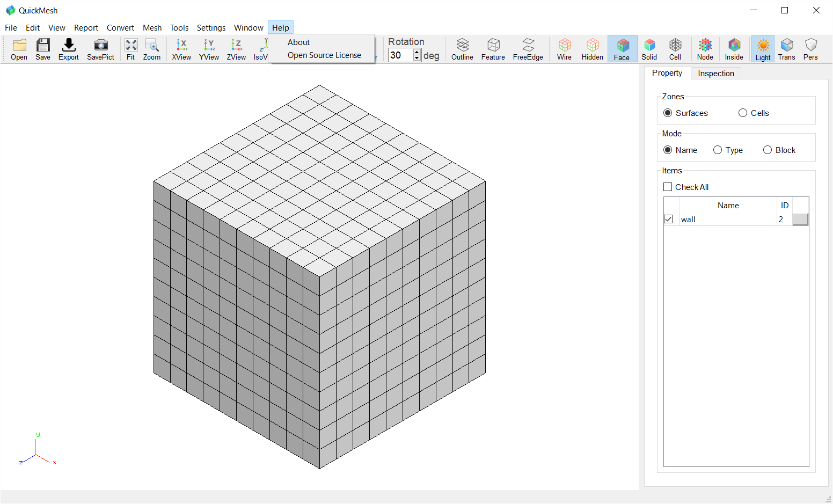Open the Report menu
The image size is (833, 504).
click(x=86, y=28)
